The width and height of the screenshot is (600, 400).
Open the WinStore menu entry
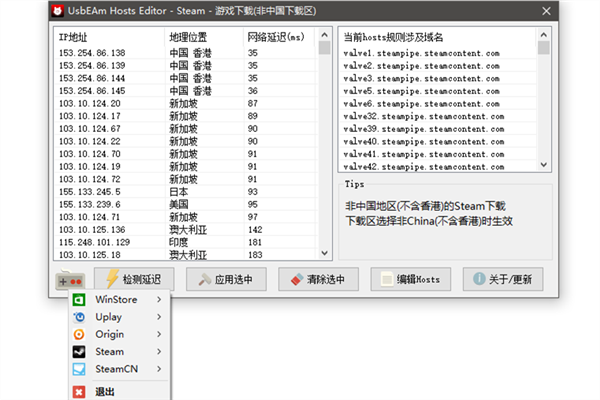pos(119,299)
